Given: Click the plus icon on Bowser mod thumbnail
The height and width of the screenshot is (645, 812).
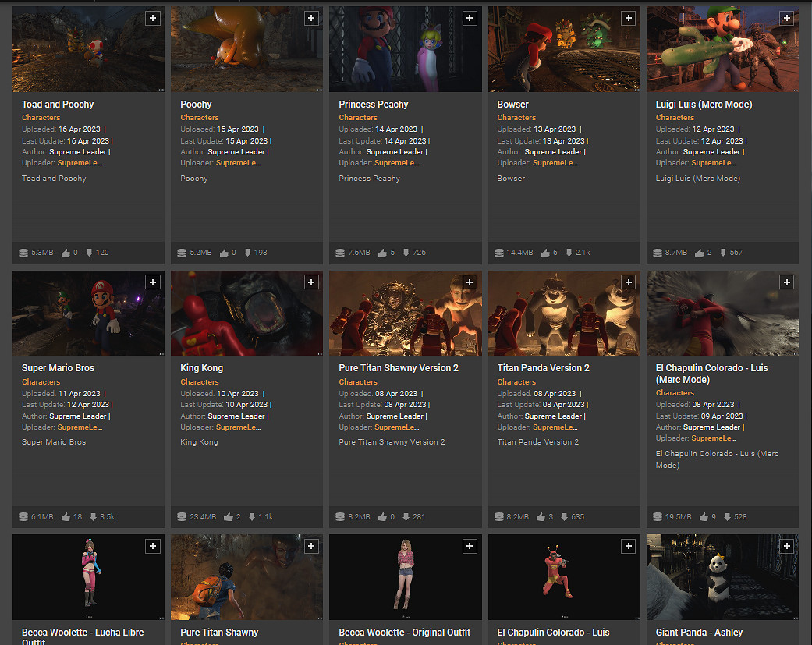Looking at the screenshot, I should coord(628,18).
